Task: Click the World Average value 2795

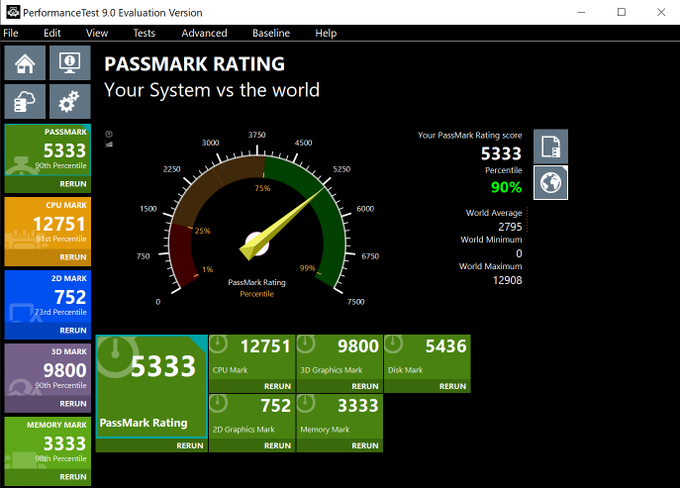Action: (510, 227)
